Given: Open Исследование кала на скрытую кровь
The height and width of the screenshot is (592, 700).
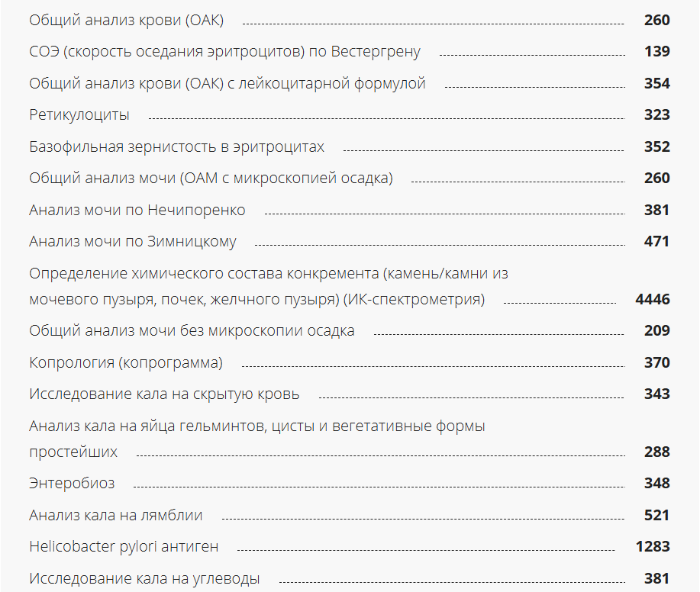Looking at the screenshot, I should [164, 394].
